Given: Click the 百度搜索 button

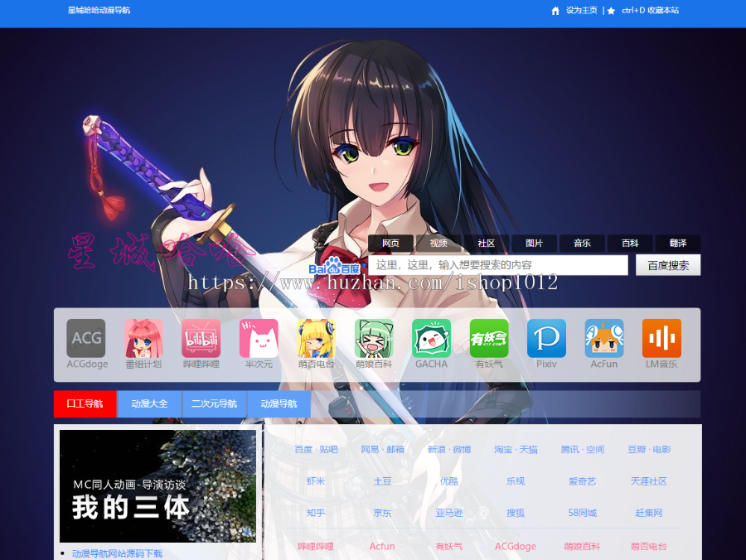Looking at the screenshot, I should pyautogui.click(x=668, y=265).
